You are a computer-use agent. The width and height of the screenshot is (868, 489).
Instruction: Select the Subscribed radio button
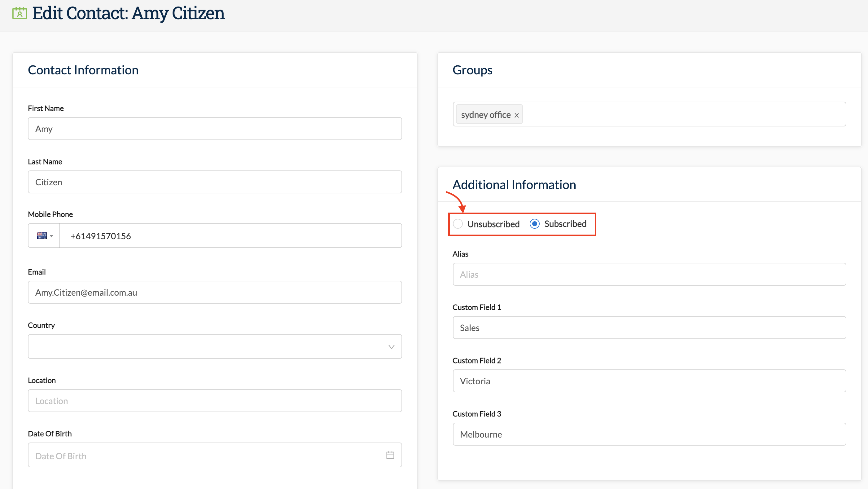(x=534, y=224)
